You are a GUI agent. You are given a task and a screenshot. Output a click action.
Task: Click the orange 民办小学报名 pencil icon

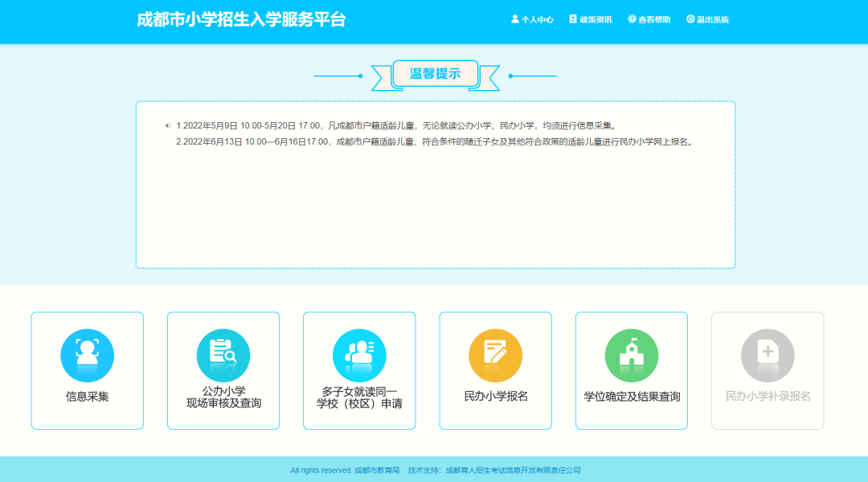coord(495,355)
